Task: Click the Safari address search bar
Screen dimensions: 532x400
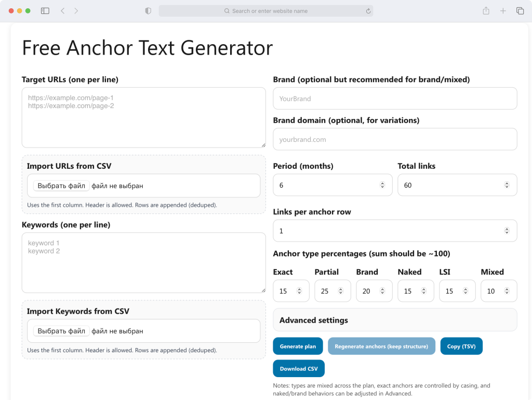Action: [x=266, y=11]
